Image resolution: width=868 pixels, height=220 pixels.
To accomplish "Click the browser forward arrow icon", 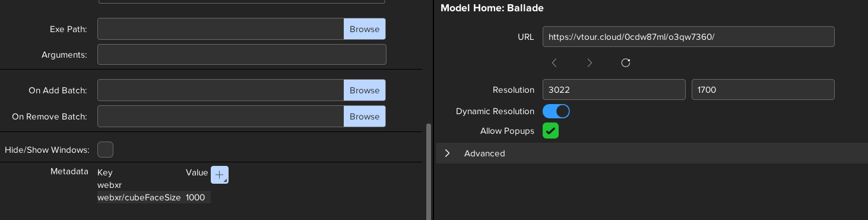I will point(590,62).
